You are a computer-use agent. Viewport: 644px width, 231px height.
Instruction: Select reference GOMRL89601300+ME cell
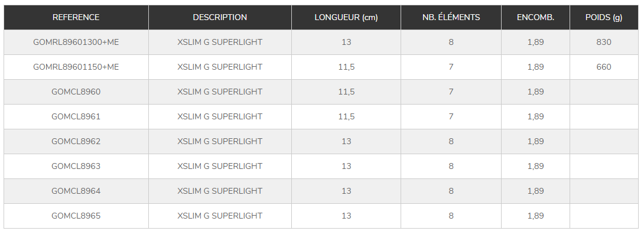tap(76, 42)
